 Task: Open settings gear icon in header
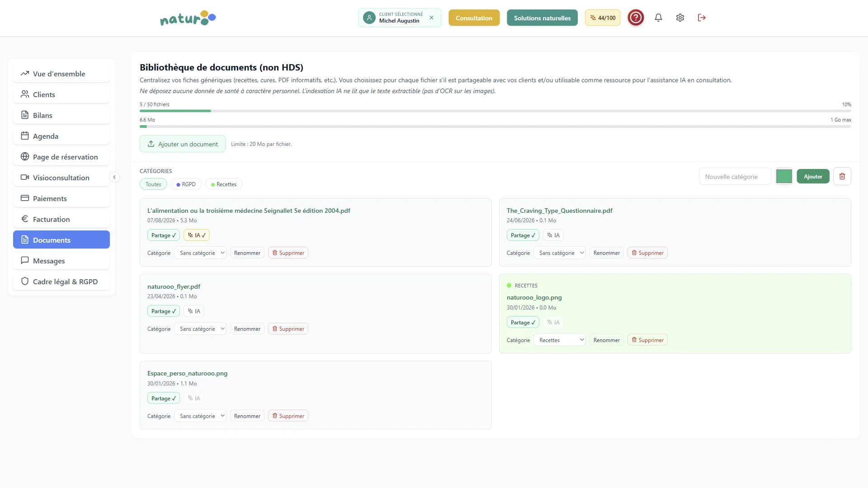coord(680,18)
